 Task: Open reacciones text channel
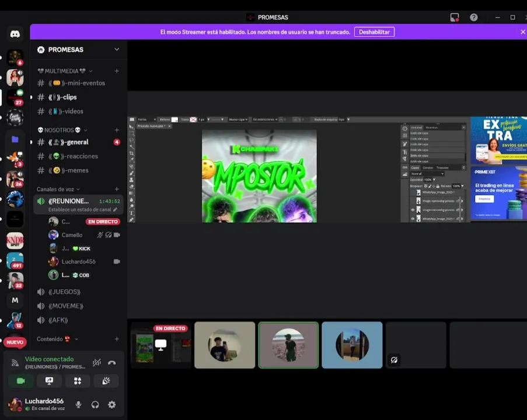click(78, 156)
